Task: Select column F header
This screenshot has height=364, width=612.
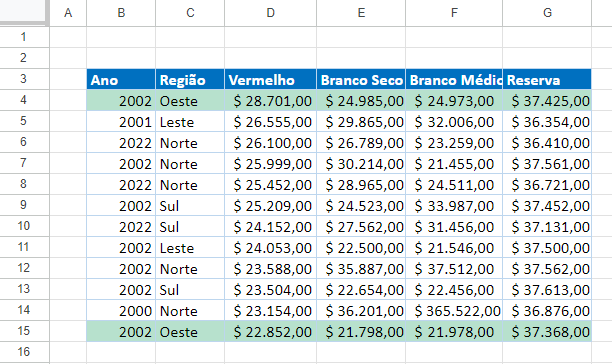Action: (x=454, y=13)
